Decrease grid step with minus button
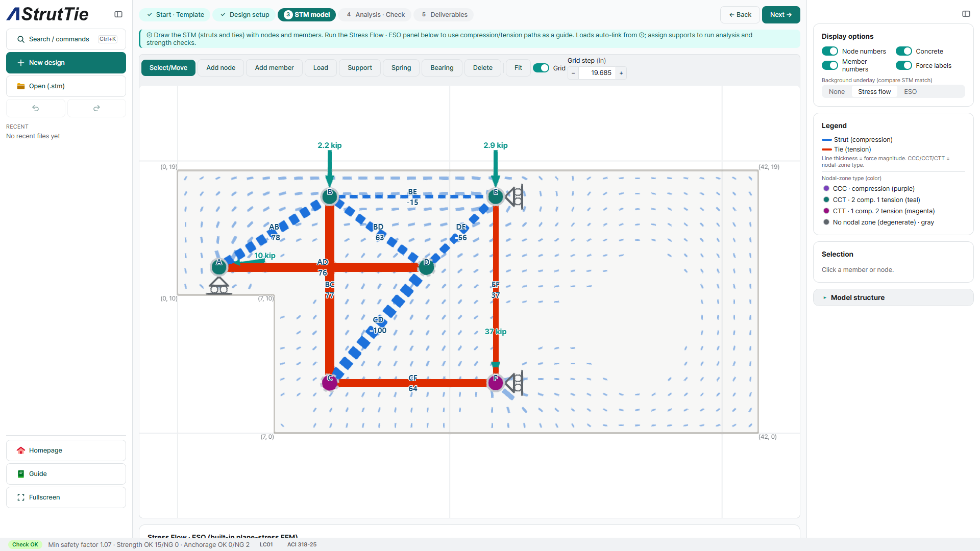This screenshot has width=980, height=551. pos(573,73)
